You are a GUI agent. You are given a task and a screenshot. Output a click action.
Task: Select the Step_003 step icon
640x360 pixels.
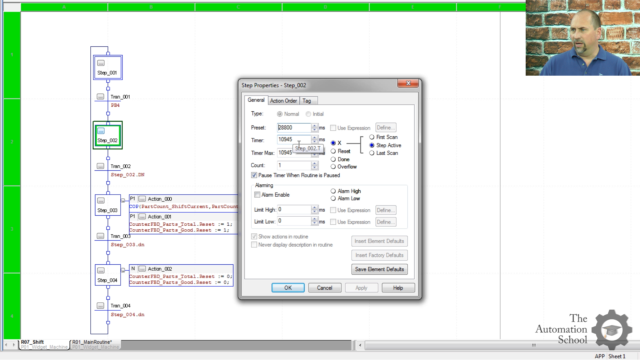pos(101,201)
